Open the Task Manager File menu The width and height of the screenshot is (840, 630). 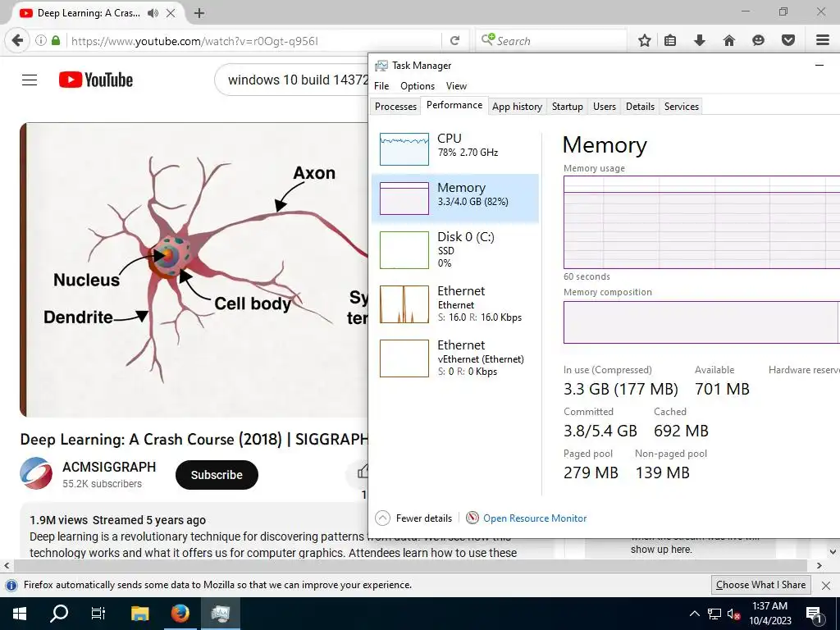pos(381,85)
